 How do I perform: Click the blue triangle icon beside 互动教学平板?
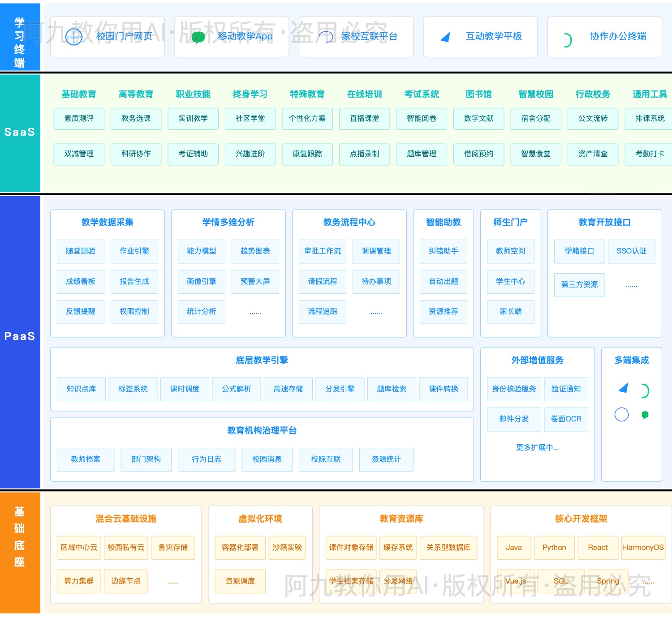[445, 37]
